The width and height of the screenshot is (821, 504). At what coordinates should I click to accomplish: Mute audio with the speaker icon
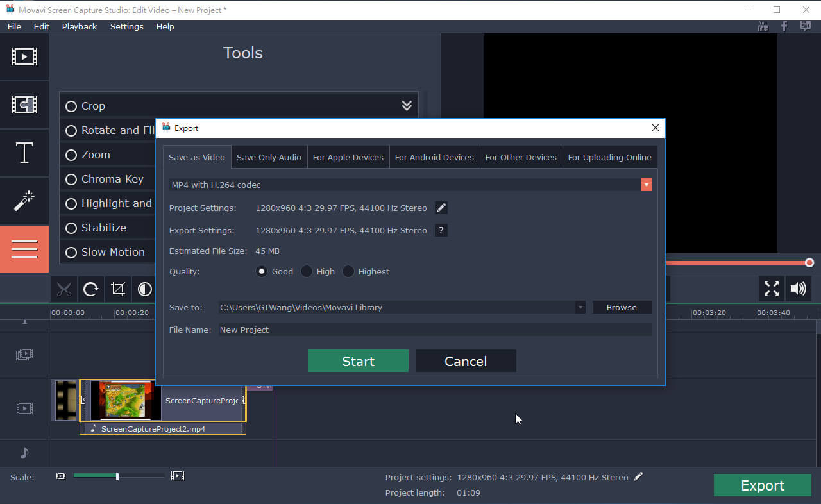[798, 289]
